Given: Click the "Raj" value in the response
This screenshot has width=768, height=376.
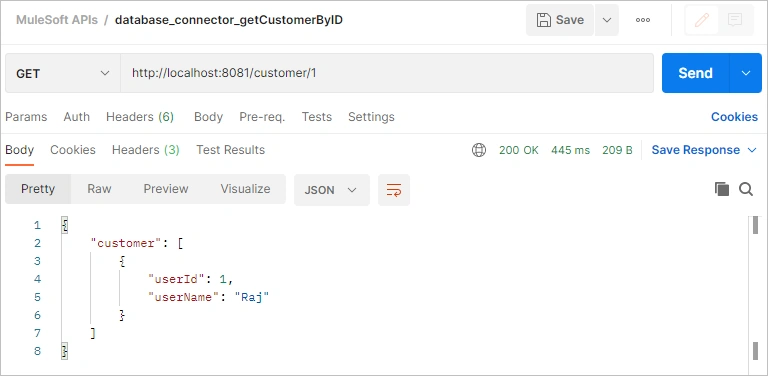Looking at the screenshot, I should [252, 297].
